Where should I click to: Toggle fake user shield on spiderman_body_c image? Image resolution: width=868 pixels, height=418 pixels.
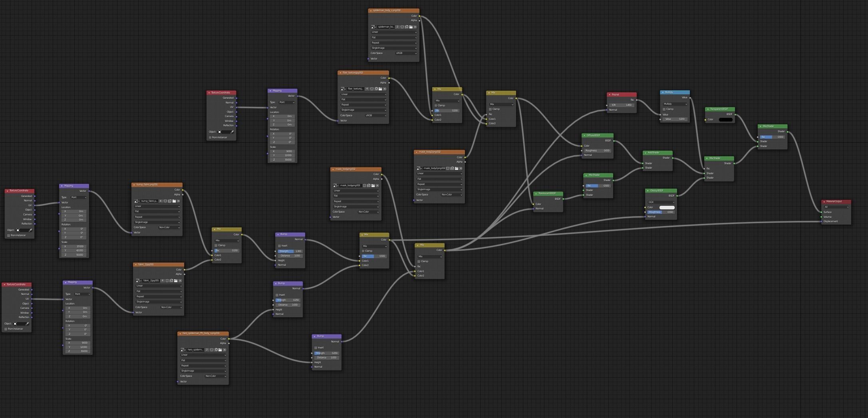pos(402,27)
